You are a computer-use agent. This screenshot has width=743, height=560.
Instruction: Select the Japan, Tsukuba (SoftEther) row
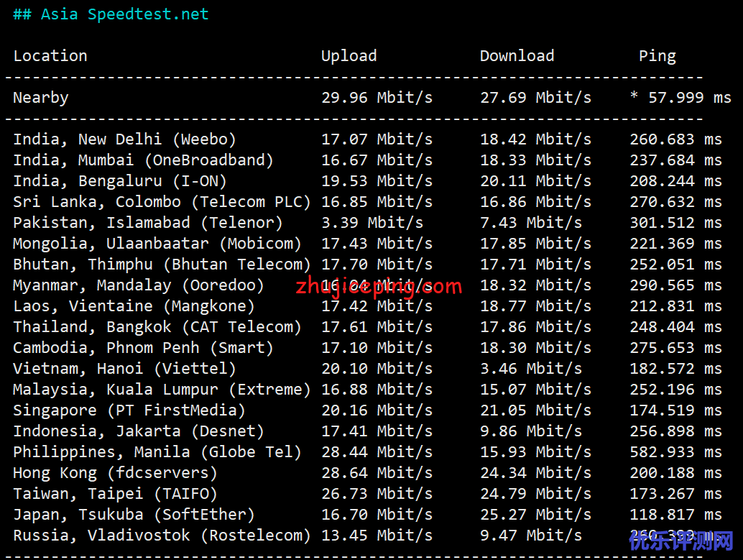pyautogui.click(x=134, y=515)
